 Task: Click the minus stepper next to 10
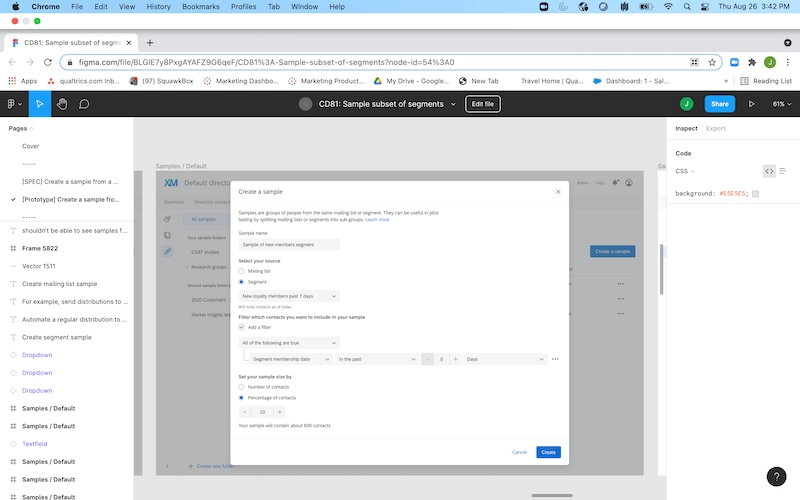tap(245, 412)
